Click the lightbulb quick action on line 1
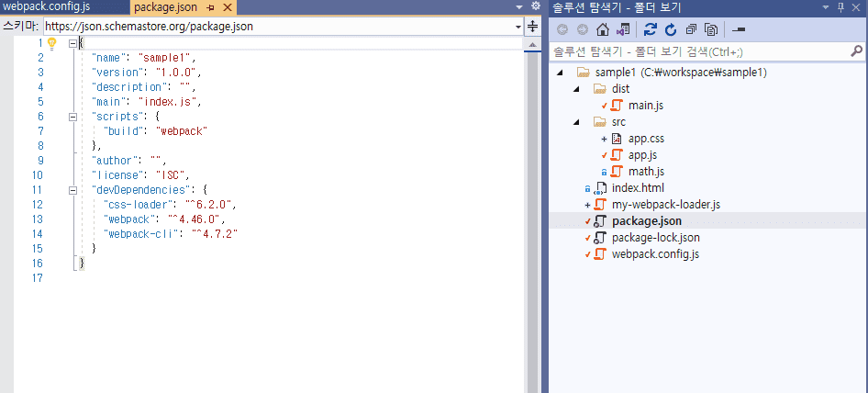Screen dimensions: 868x393 point(52,42)
